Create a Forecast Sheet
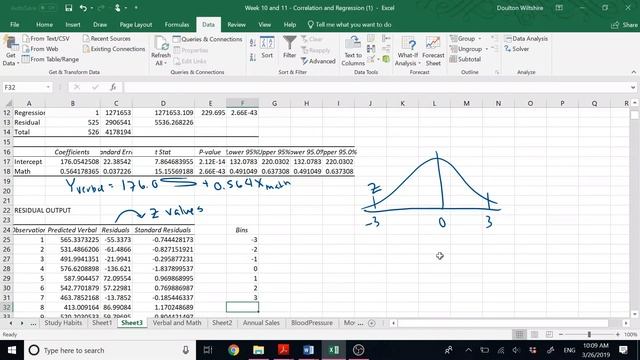This screenshot has height=360, width=640. pos(433,51)
